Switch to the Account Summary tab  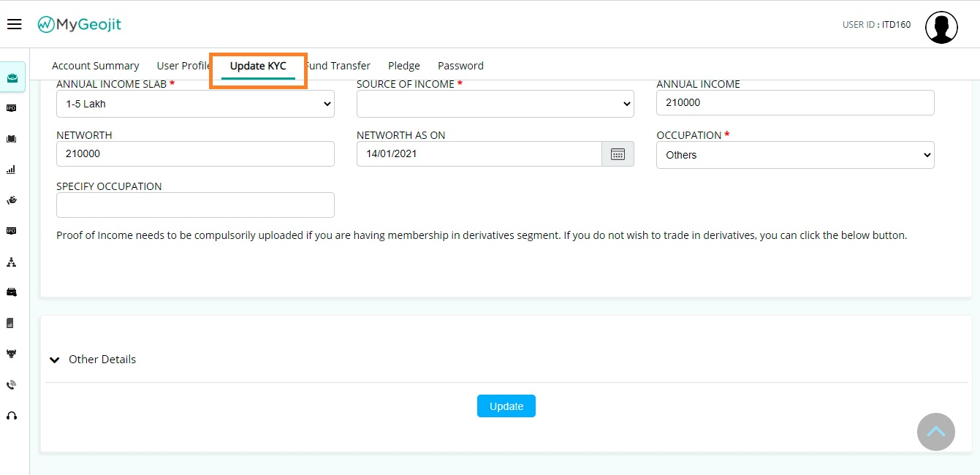pyautogui.click(x=96, y=66)
